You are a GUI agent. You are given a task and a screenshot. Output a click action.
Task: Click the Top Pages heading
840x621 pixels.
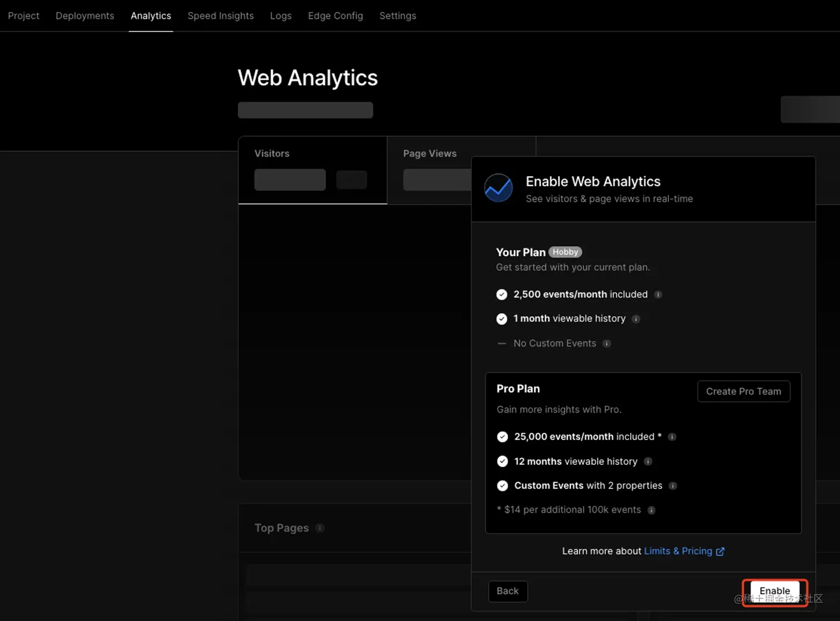tap(281, 528)
